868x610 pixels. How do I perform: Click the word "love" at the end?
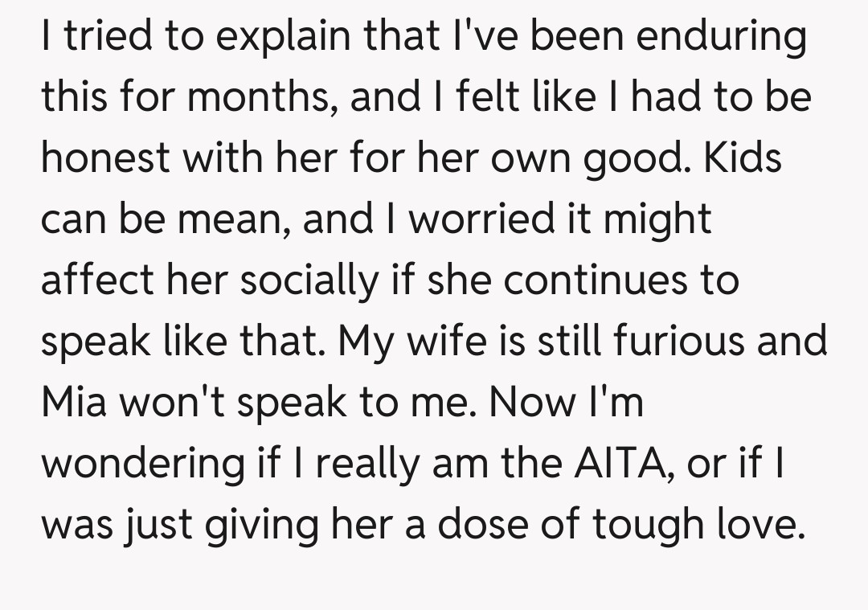pos(759,524)
